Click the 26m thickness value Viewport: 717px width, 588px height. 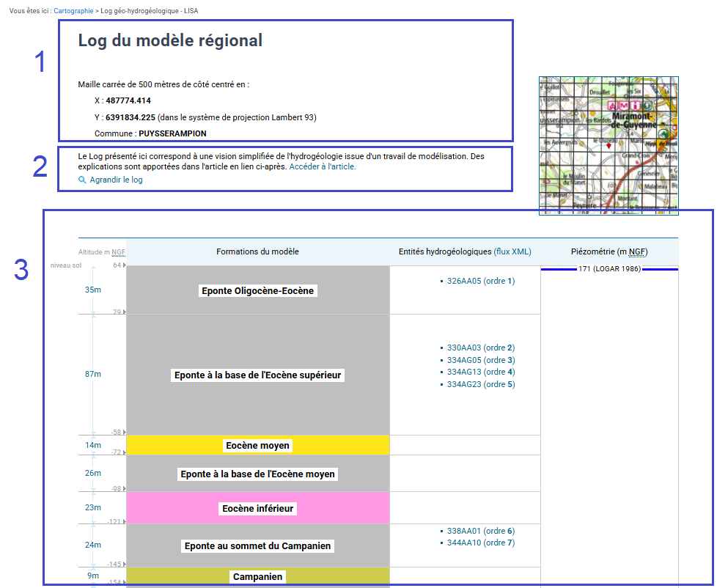93,473
